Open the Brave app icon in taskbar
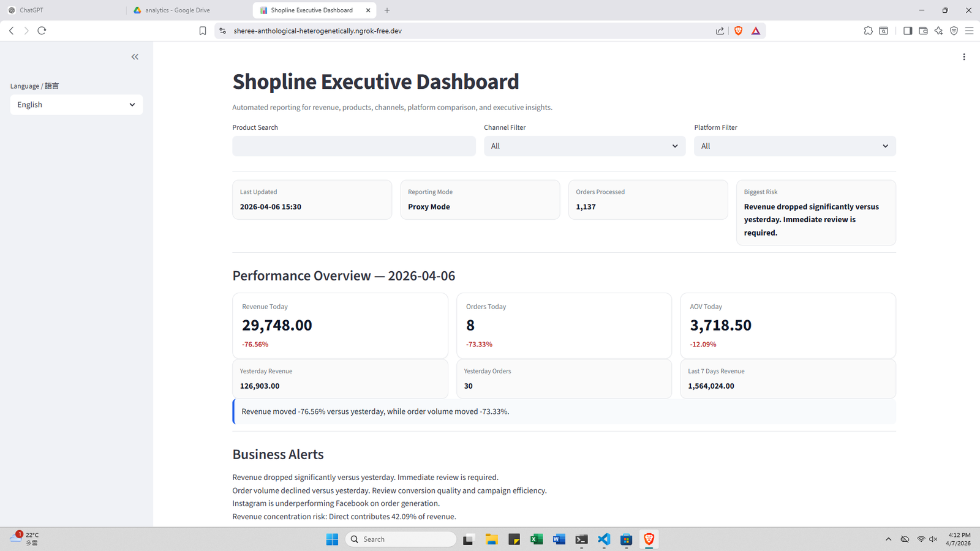 click(x=649, y=539)
